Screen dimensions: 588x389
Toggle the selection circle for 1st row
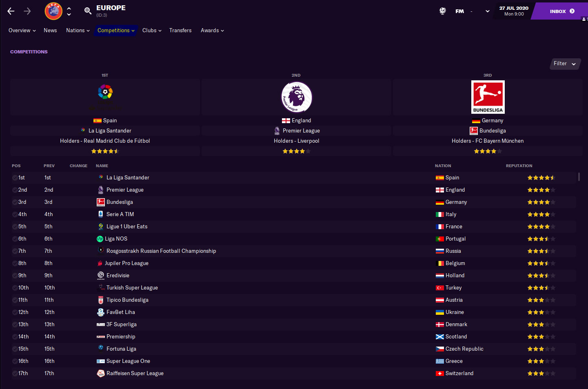coord(15,178)
